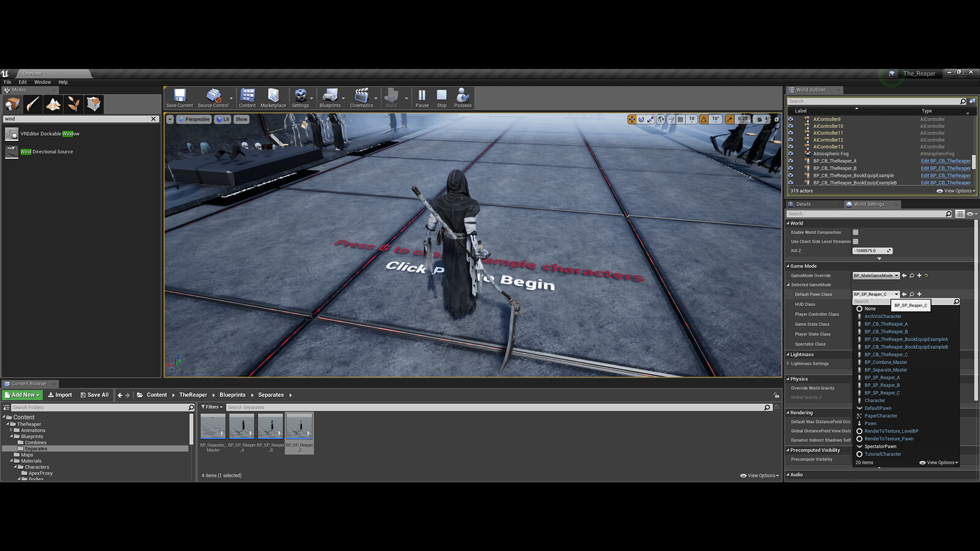Click the Save Current toolbar icon
Screen dimensions: 980x551
point(179,98)
